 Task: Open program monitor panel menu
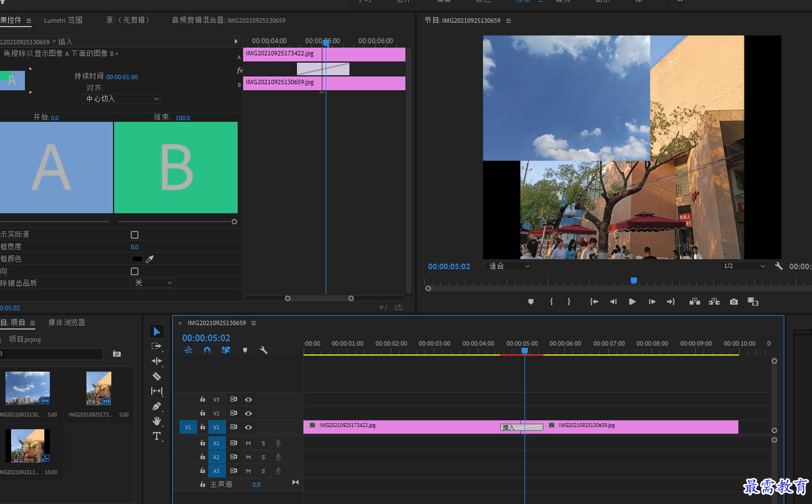click(x=508, y=20)
